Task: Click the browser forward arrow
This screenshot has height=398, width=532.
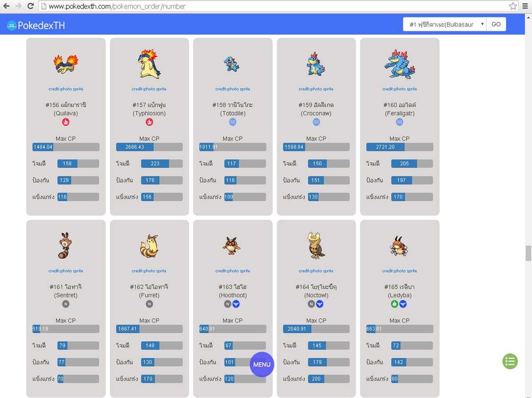Action: (x=18, y=6)
